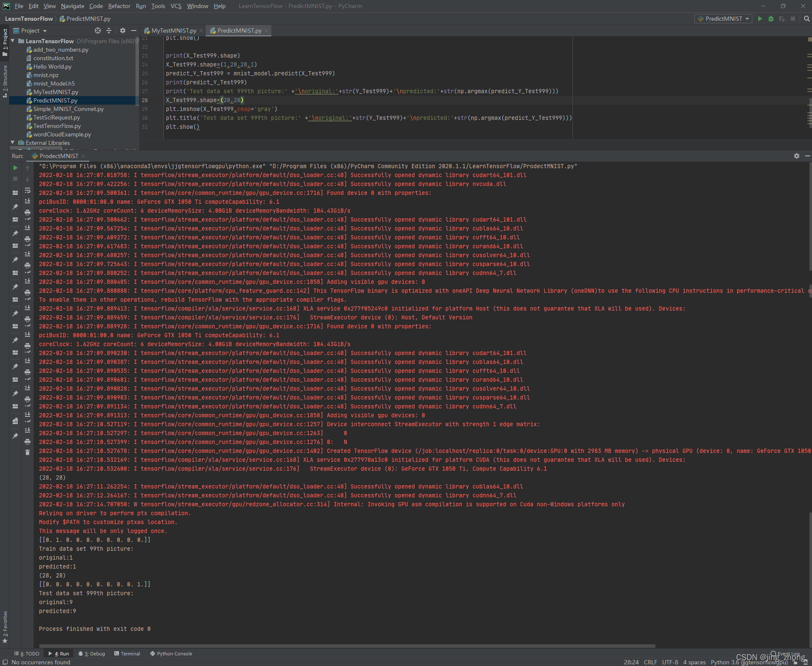Open the PredictMNIST run configuration dropdown
The width and height of the screenshot is (812, 666).
tap(724, 19)
